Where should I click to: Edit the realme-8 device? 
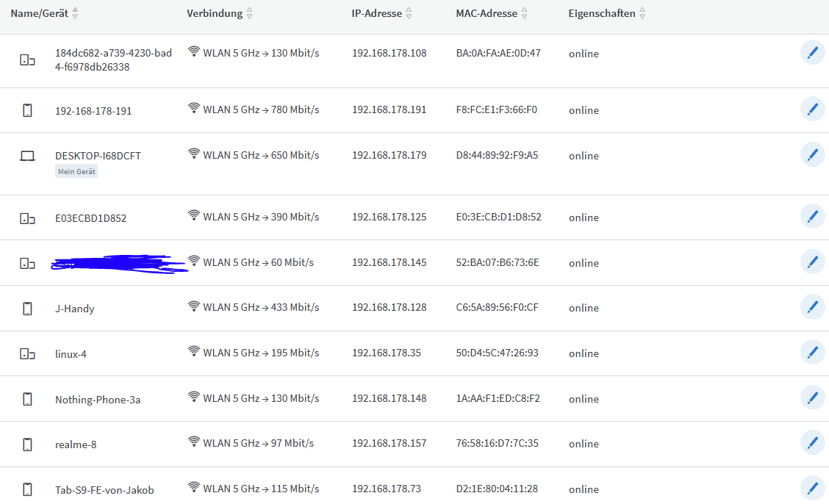813,443
